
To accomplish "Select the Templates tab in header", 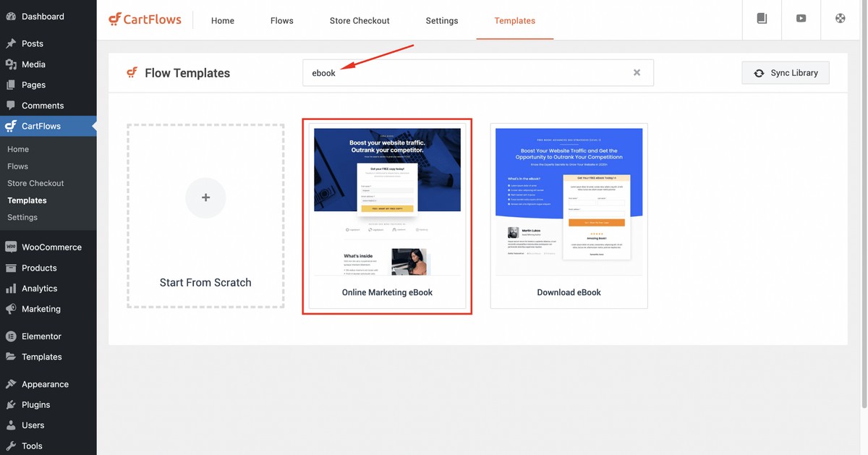I will click(x=515, y=20).
